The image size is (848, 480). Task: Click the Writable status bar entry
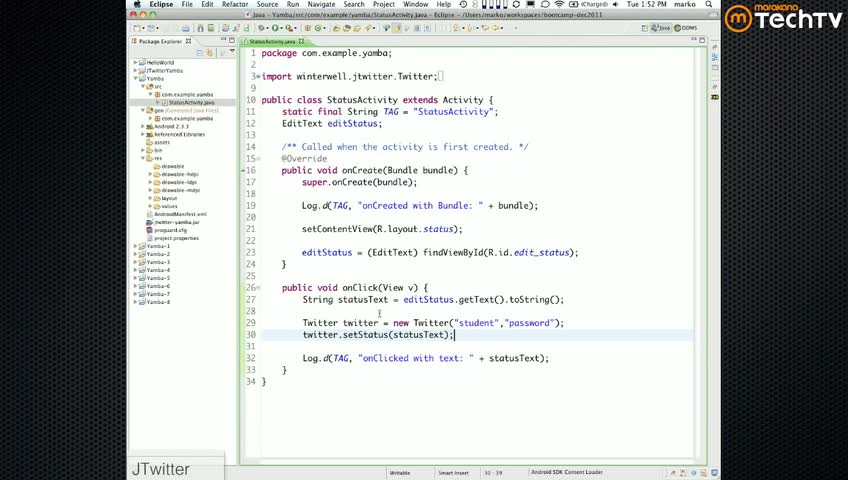(x=400, y=473)
